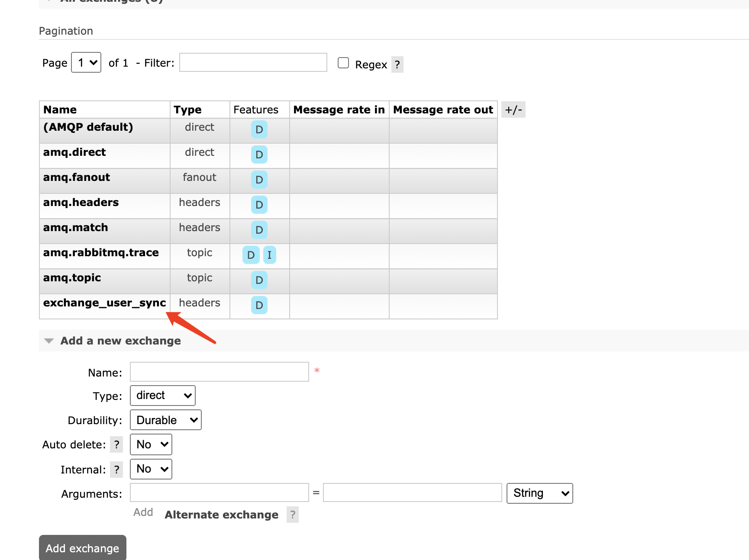Click the D badge in amq.rabbitmq.trace row
Image resolution: width=749 pixels, height=560 pixels.
[x=251, y=255]
